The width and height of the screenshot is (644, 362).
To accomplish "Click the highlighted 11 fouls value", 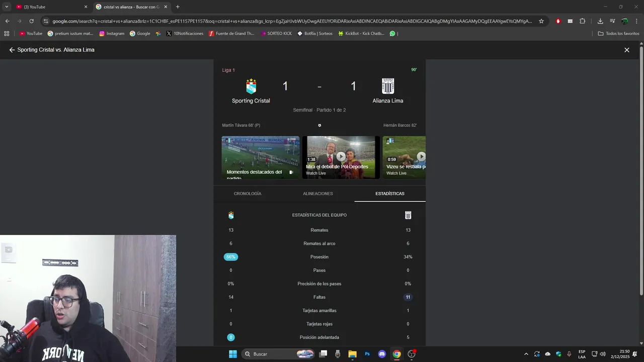I will click(408, 297).
